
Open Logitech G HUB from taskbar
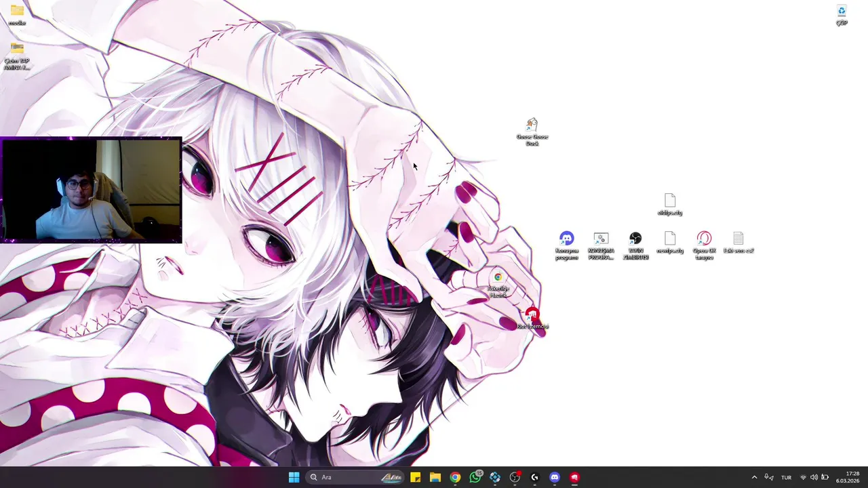click(x=535, y=477)
